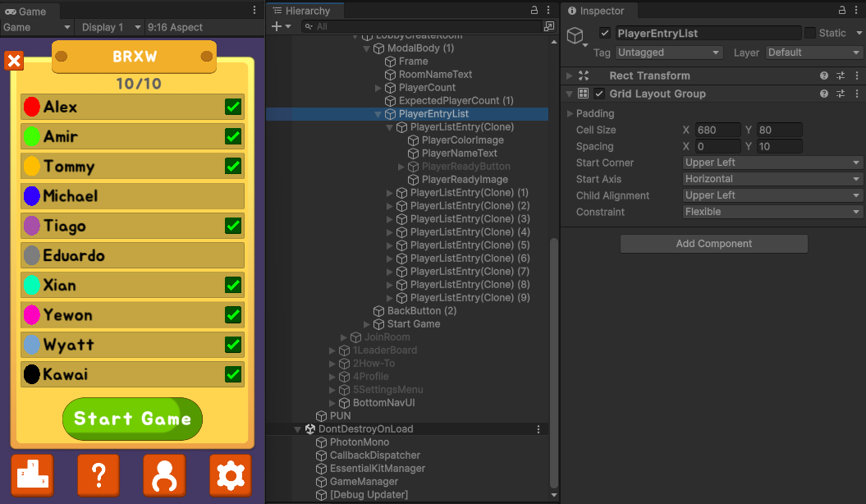866x504 pixels.
Task: Open Grid Layout Group component options menu
Action: point(857,94)
